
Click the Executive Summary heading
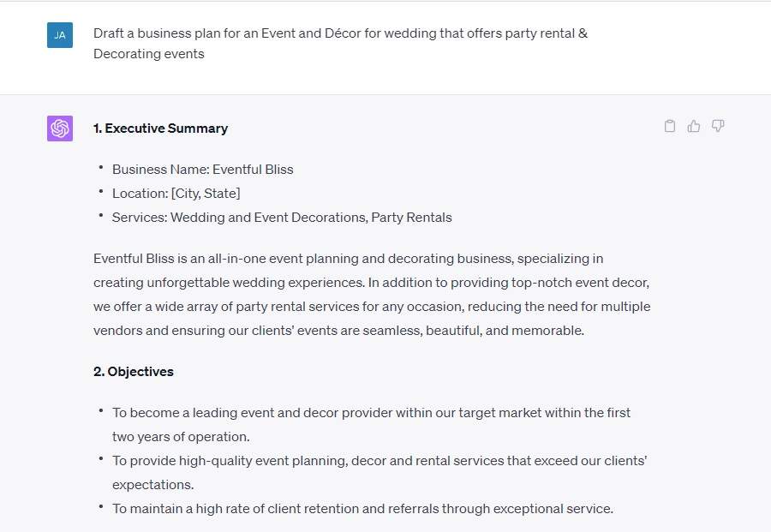click(160, 128)
